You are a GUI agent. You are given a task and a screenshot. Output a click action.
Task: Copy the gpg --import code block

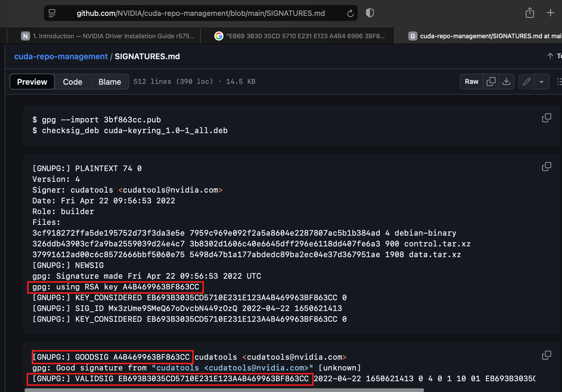(546, 118)
